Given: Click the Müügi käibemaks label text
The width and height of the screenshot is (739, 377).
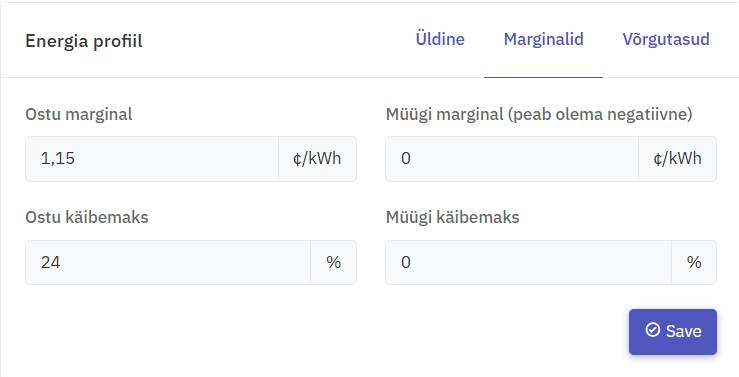Looking at the screenshot, I should pyautogui.click(x=452, y=217).
